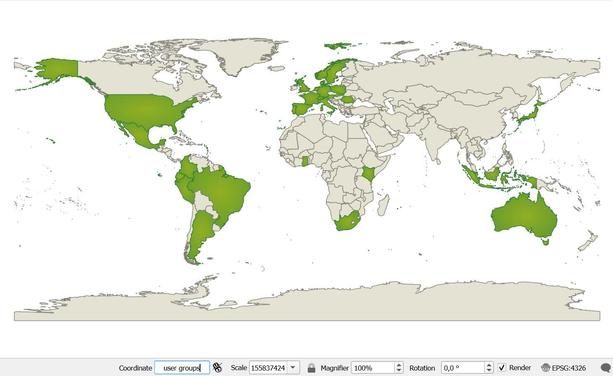The height and width of the screenshot is (376, 613).
Task: Click the Magnifier 100% value field
Action: click(x=373, y=368)
